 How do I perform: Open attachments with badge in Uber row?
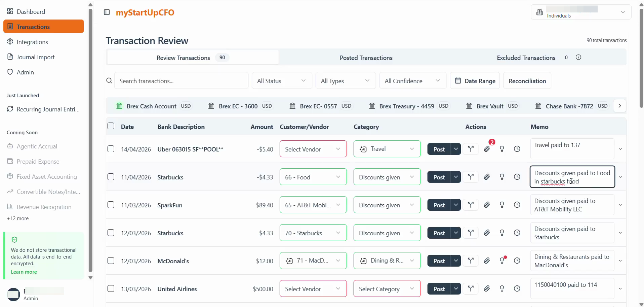pos(487,148)
